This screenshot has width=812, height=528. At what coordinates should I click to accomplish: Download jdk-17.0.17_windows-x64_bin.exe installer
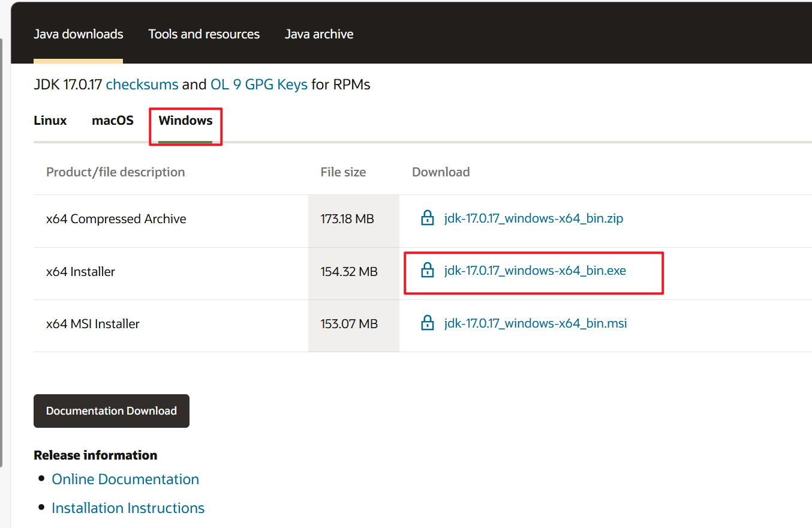535,271
